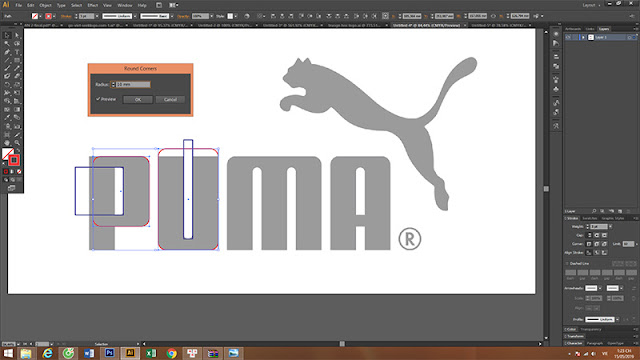Click the red Stroke color box in toolbox
Screen dimensions: 640x360
pos(14,160)
